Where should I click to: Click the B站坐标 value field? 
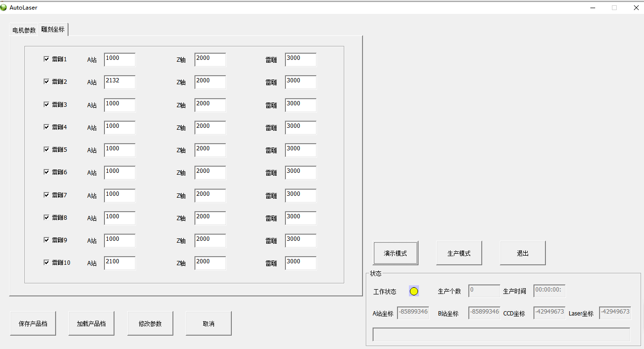coord(484,313)
